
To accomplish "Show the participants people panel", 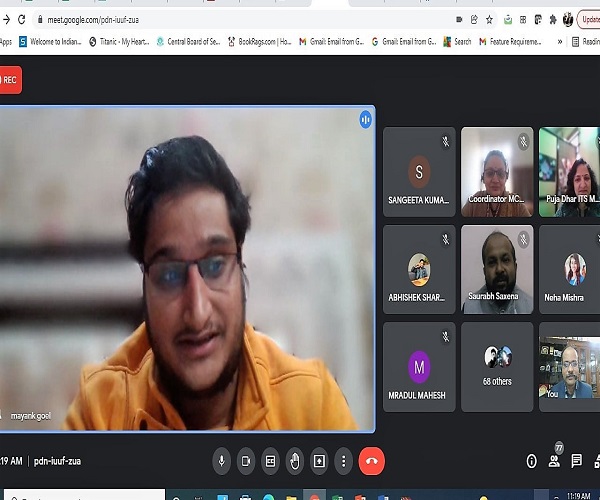I will pyautogui.click(x=554, y=461).
